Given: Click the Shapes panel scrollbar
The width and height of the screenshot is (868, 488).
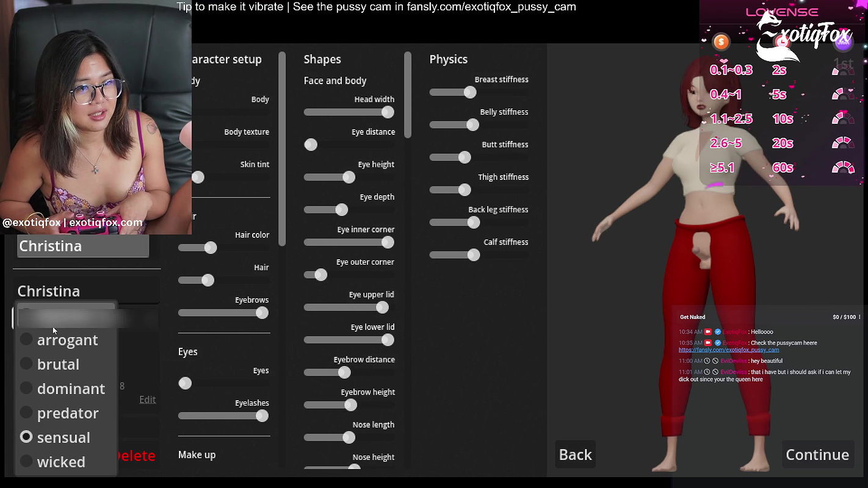Looking at the screenshot, I should coord(408,95).
